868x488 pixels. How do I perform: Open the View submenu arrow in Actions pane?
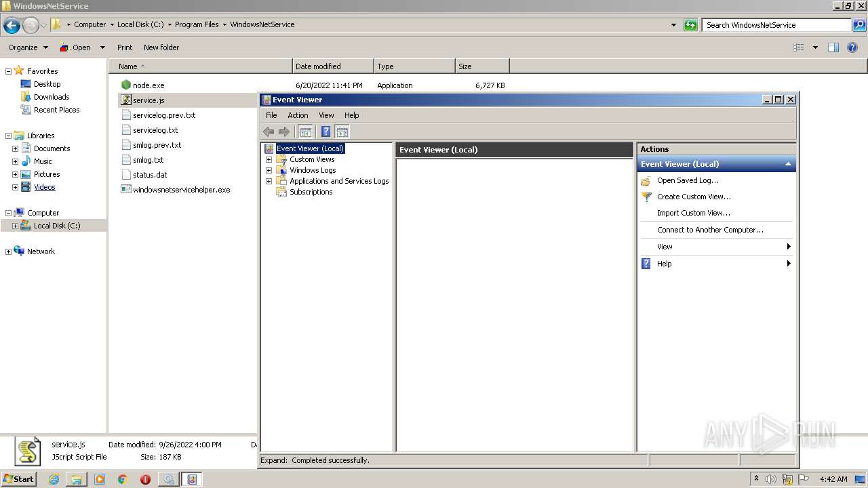pos(789,247)
